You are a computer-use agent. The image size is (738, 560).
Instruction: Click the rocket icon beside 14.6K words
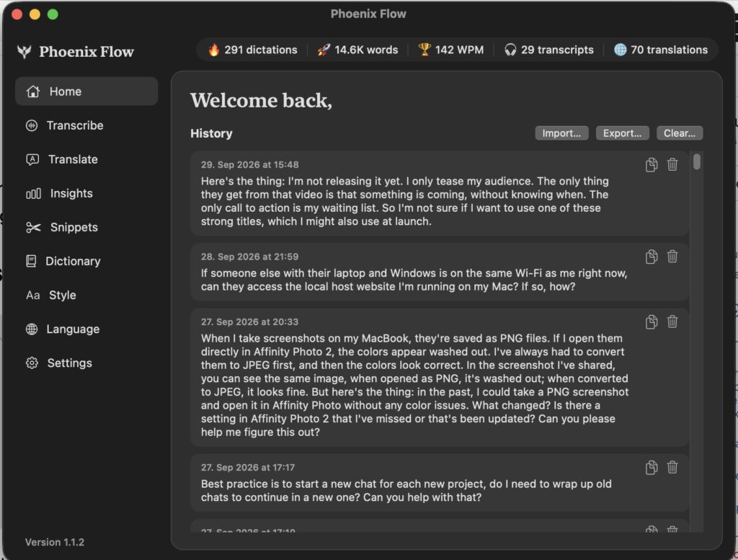click(x=324, y=50)
